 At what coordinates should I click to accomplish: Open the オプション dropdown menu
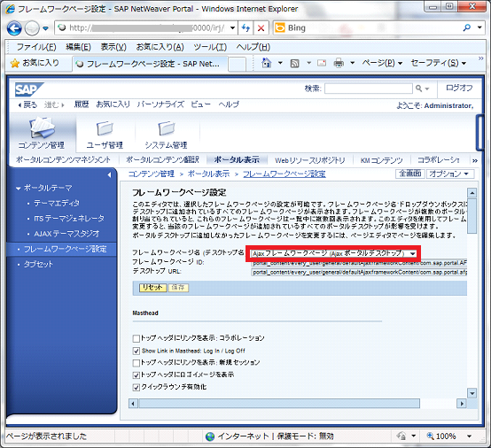[x=450, y=174]
